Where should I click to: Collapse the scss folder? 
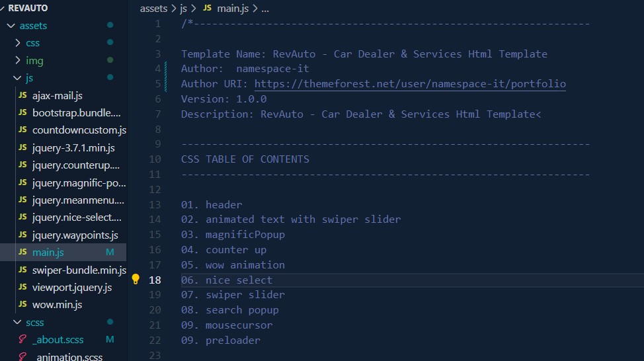point(18,322)
